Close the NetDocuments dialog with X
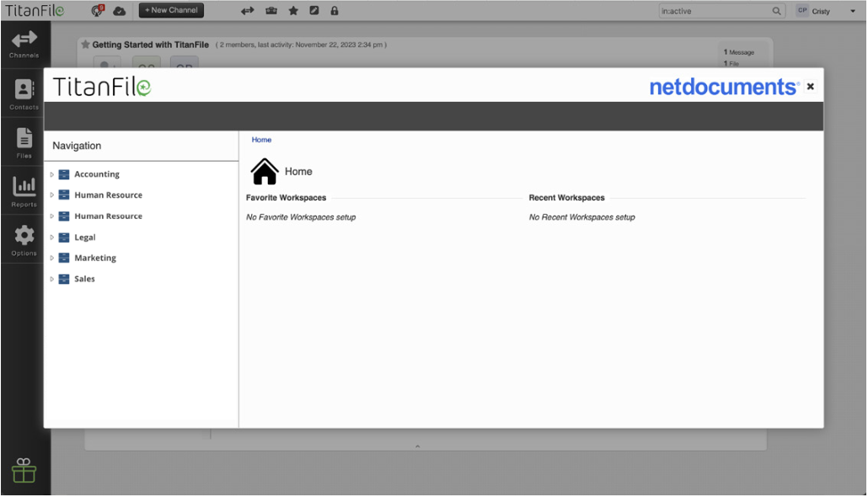Screen dimensions: 868x497 pyautogui.click(x=811, y=86)
